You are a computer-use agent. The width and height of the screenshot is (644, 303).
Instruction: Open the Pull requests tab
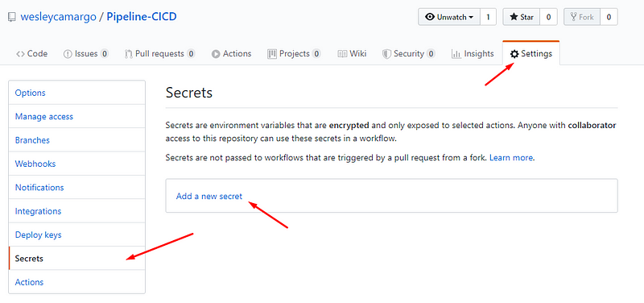click(x=159, y=54)
